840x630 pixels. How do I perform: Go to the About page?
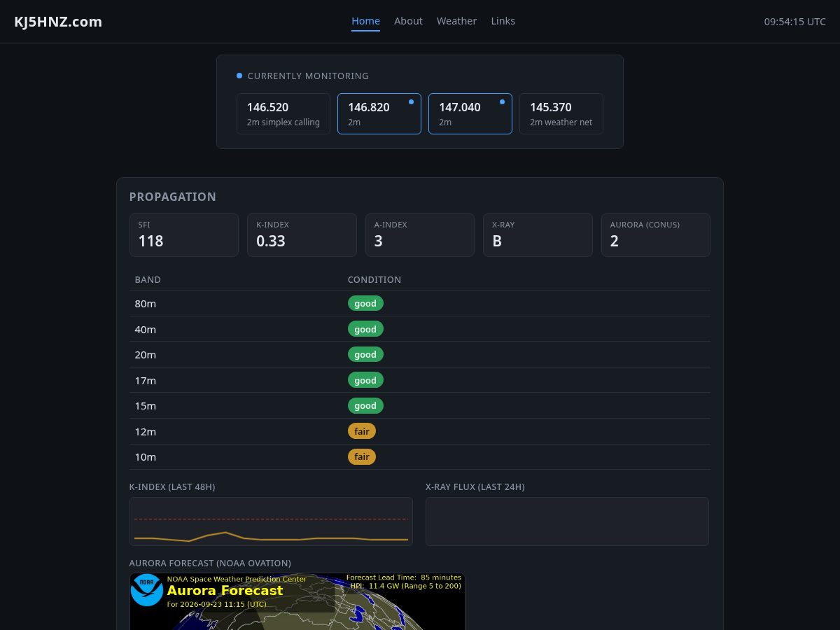(408, 21)
